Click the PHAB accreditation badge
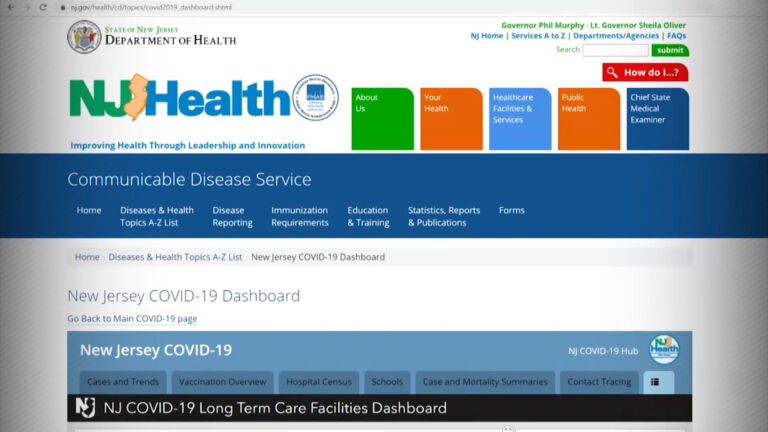This screenshot has width=768, height=432. (x=315, y=97)
